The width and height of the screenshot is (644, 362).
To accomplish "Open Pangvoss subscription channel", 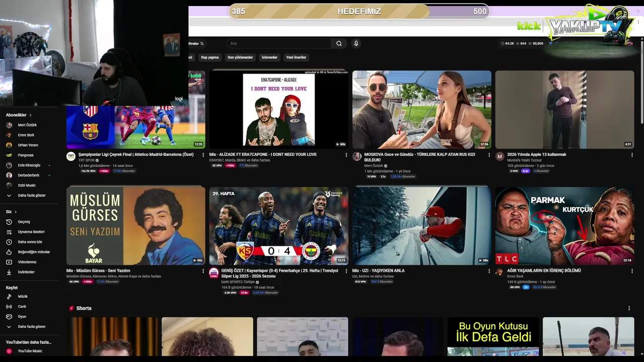I will point(26,155).
